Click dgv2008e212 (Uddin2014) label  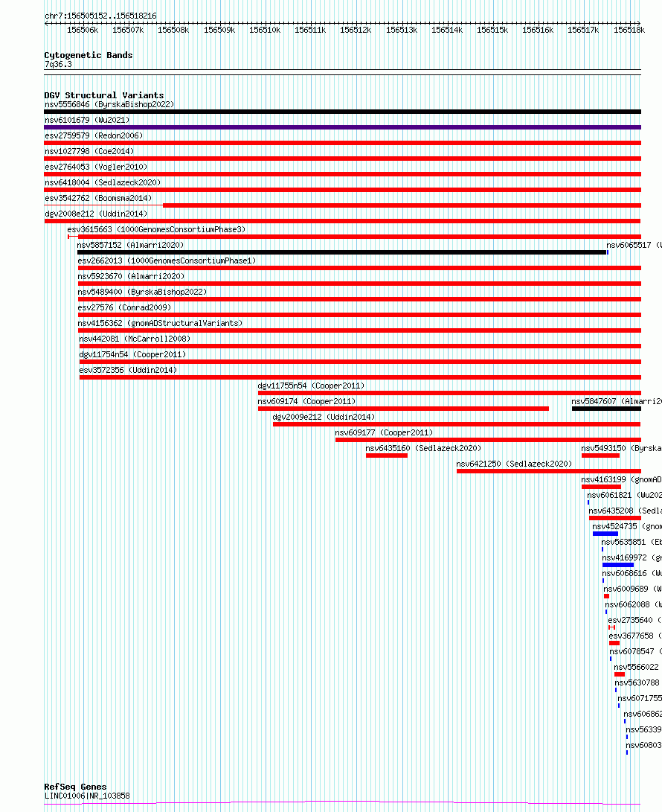tap(96, 214)
